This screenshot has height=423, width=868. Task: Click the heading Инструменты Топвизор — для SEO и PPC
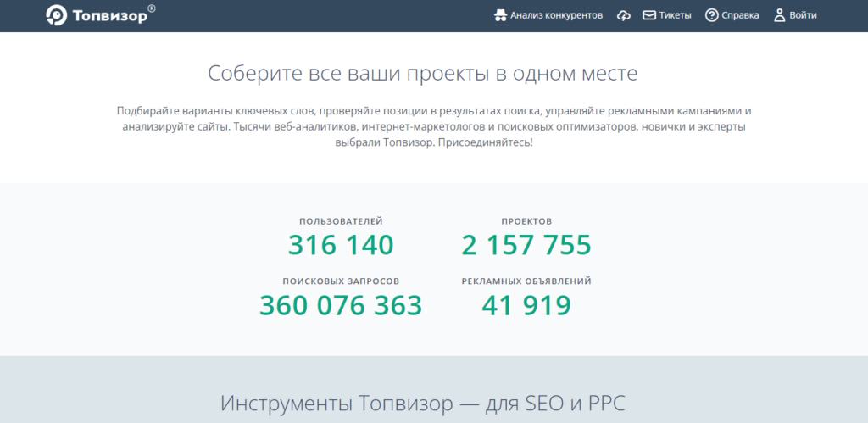[423, 404]
